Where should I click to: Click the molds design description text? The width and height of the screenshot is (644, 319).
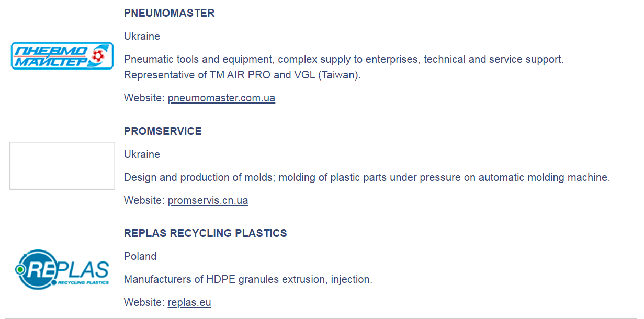pos(367,177)
